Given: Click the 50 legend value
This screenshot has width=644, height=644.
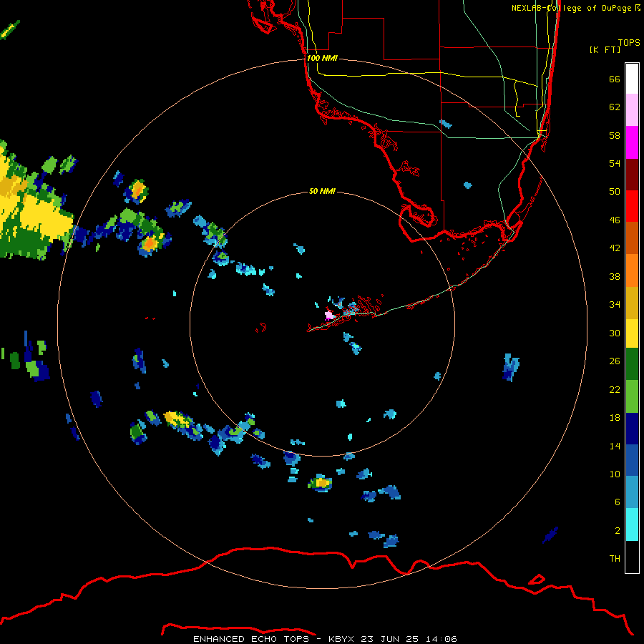Looking at the screenshot, I should click(x=615, y=191).
